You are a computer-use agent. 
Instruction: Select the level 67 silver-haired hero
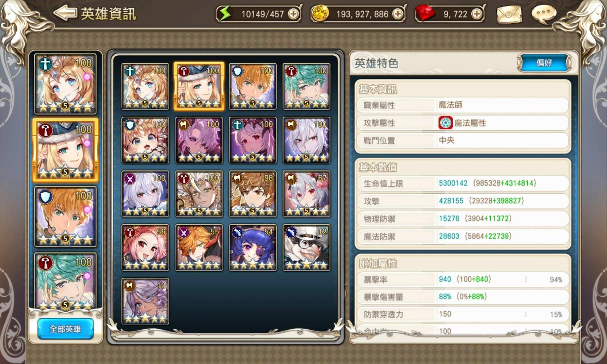click(306, 194)
